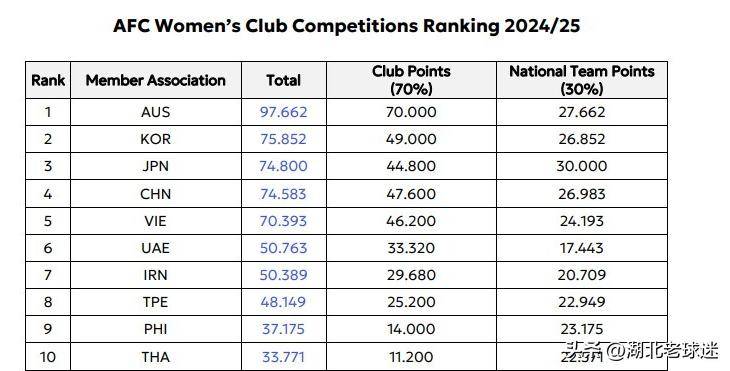Open the AUS total 97.662 link
730x371 pixels.
click(x=284, y=112)
